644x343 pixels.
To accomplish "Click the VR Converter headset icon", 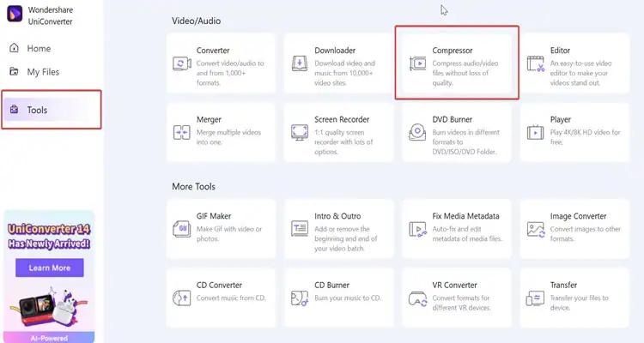I will 417,298.
